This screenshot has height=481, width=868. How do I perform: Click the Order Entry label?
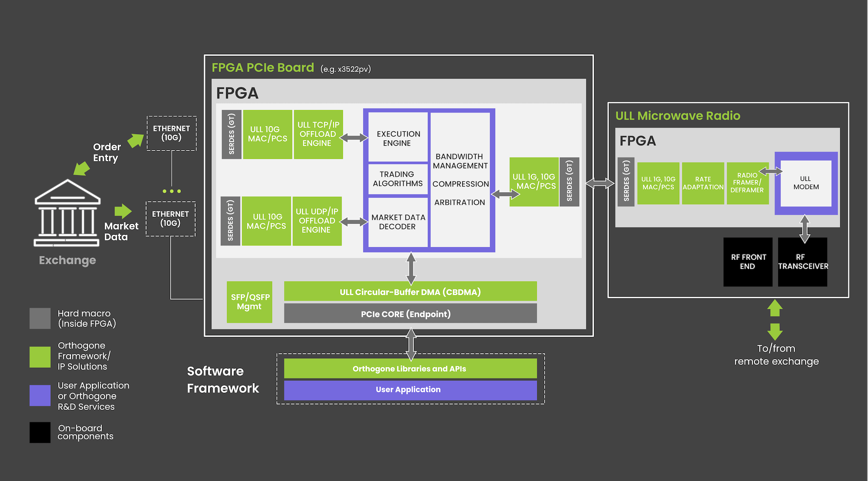107,152
